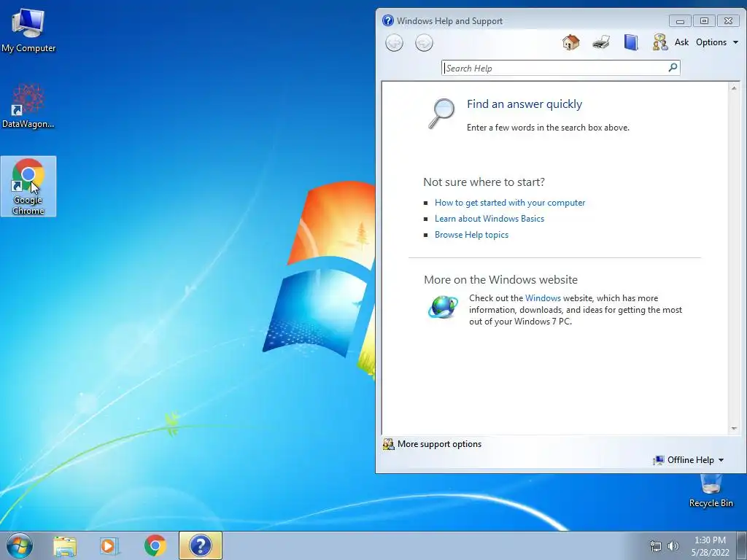This screenshot has height=560, width=747.
Task: Open the Options dropdown menu
Action: [x=717, y=42]
